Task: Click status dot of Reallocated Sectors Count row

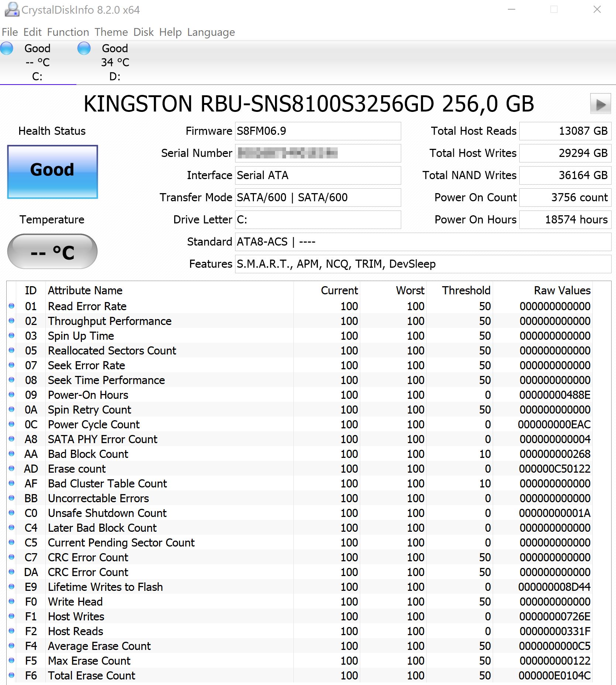Action: point(11,350)
